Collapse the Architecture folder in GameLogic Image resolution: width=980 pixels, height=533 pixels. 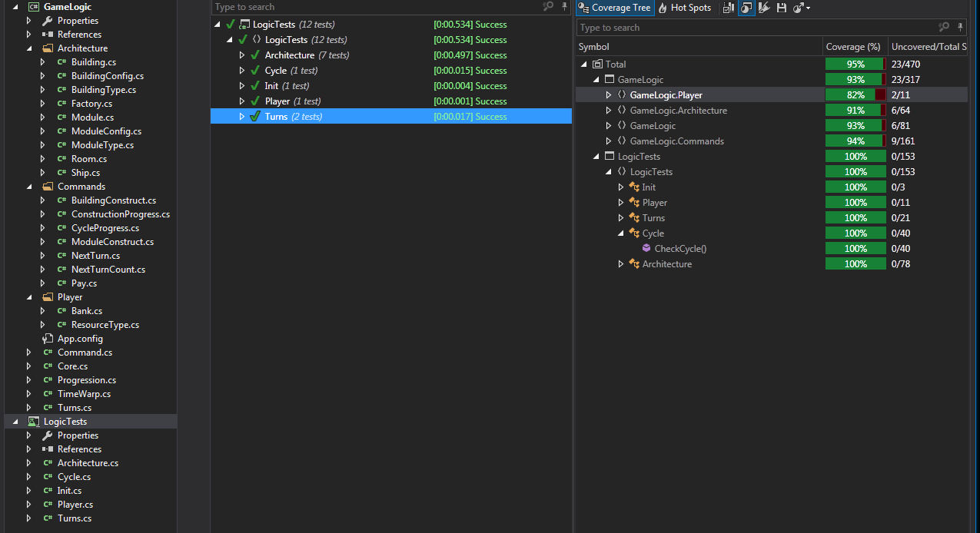[29, 48]
